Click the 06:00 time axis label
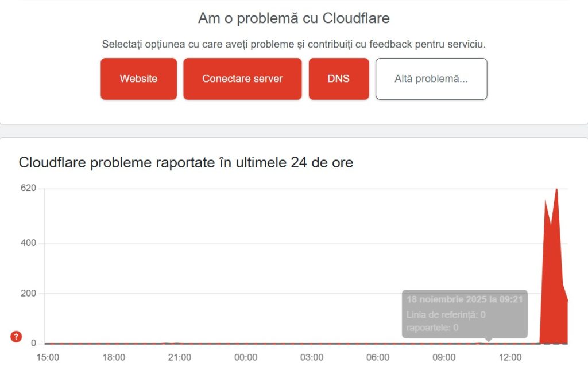 (x=378, y=357)
